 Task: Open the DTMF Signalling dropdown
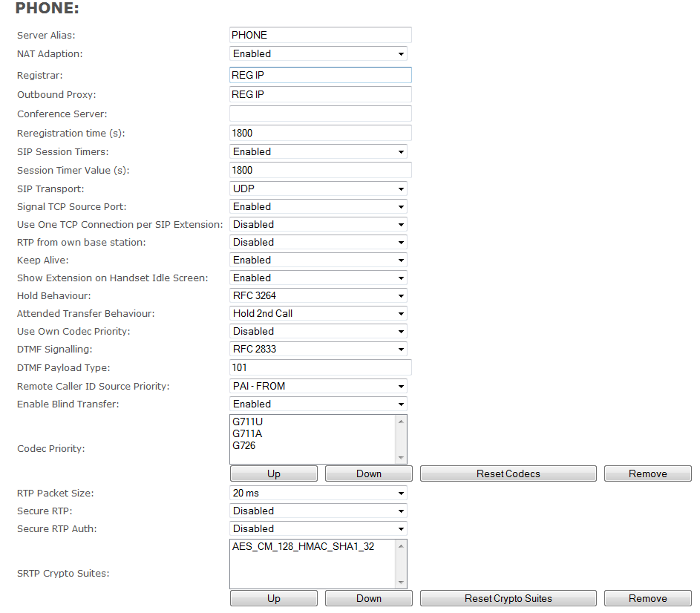pyautogui.click(x=318, y=350)
